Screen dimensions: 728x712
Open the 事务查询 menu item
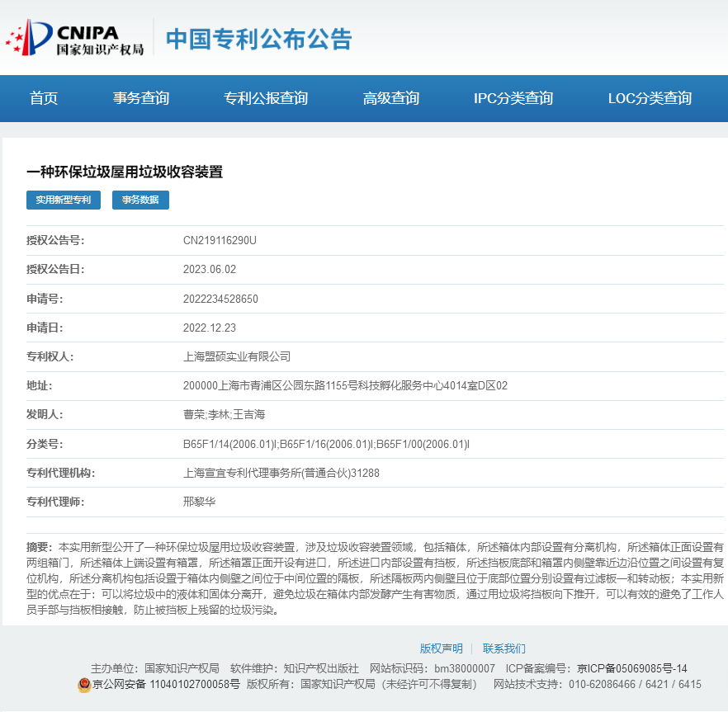pyautogui.click(x=141, y=98)
